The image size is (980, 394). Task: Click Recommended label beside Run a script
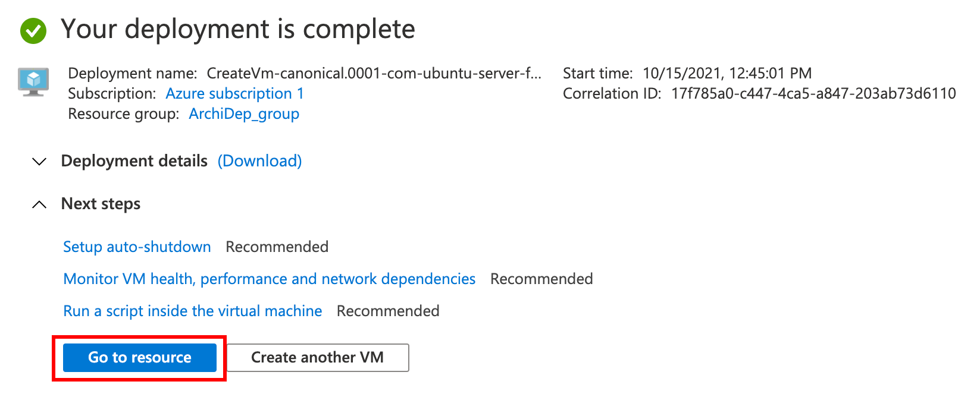click(x=388, y=311)
